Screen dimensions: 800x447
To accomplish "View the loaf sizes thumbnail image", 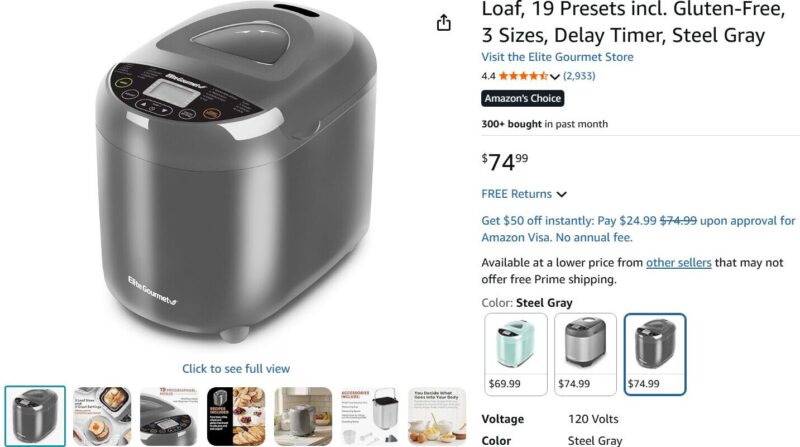I will 102,416.
